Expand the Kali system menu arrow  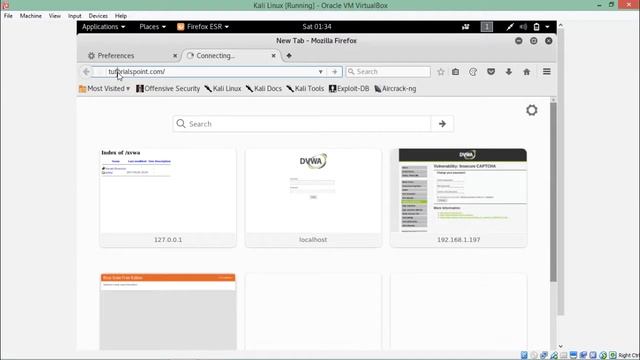(x=548, y=27)
